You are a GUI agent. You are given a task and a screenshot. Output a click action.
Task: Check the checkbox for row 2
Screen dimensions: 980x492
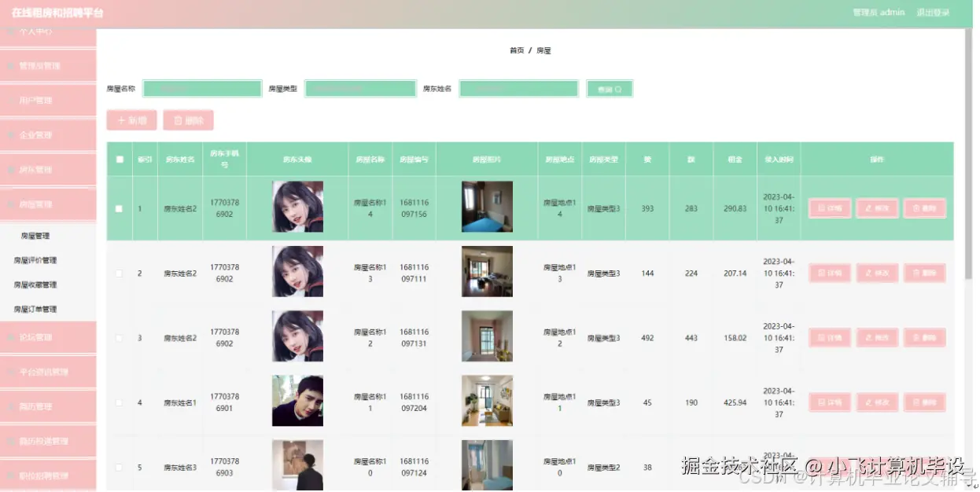click(120, 274)
